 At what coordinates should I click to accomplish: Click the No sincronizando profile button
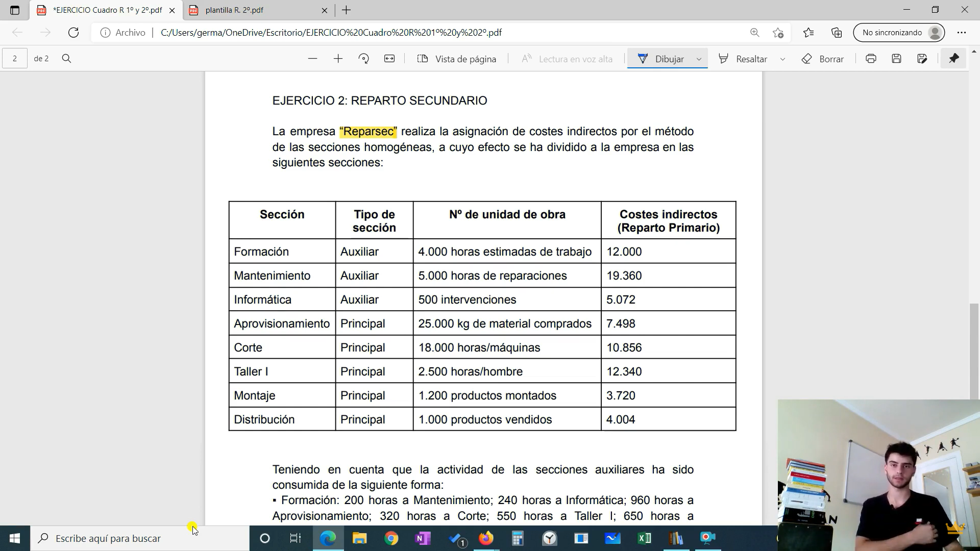(x=899, y=33)
